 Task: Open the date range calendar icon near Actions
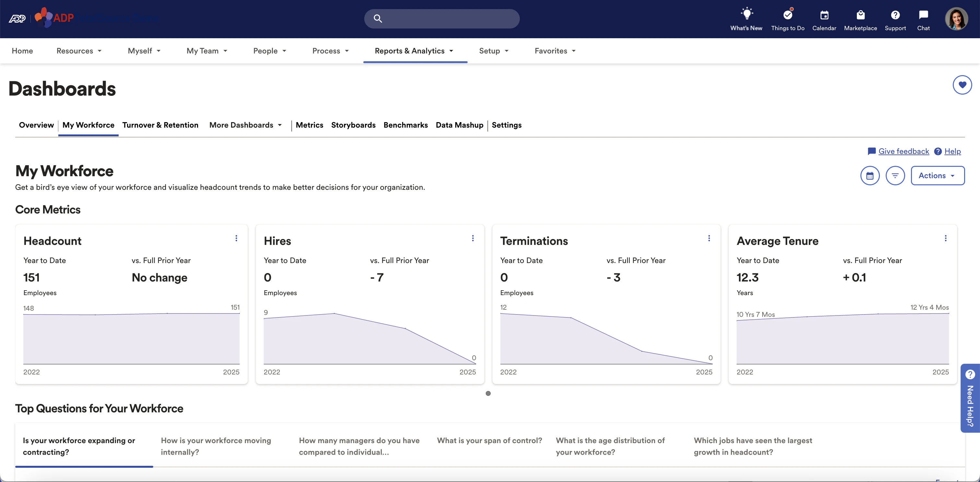click(x=870, y=175)
